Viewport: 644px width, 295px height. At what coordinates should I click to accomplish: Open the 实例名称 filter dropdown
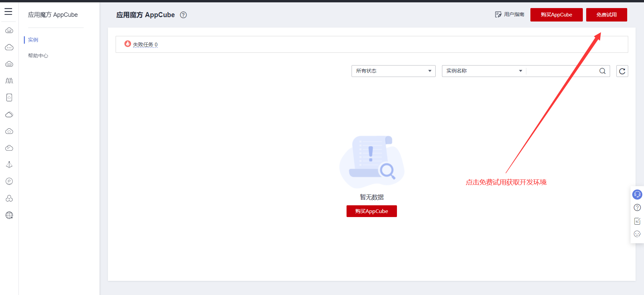tap(484, 71)
